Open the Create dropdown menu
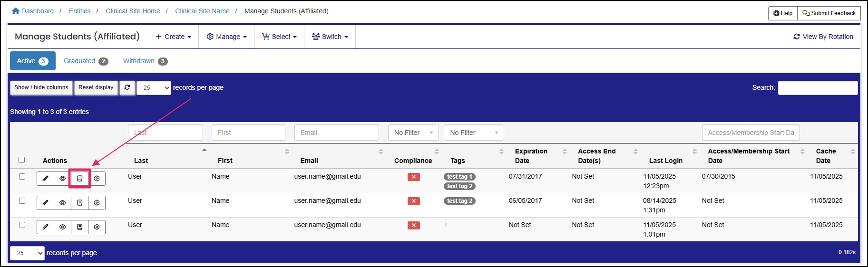The width and height of the screenshot is (868, 267). 174,37
